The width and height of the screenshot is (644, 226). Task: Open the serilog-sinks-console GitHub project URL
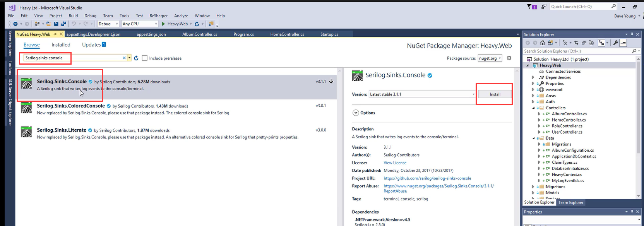[427, 178]
